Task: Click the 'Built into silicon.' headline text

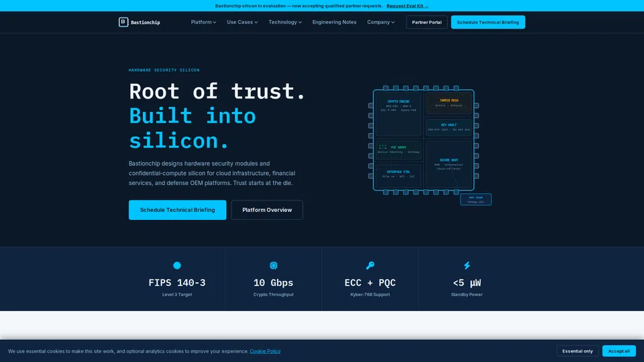Action: [193, 128]
